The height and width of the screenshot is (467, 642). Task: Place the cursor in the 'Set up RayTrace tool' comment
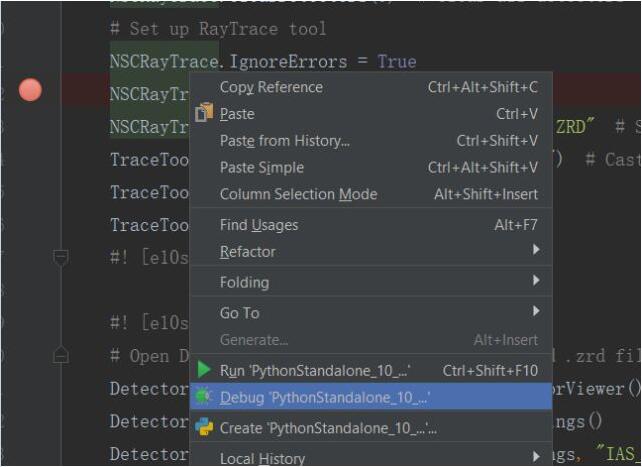(x=220, y=29)
